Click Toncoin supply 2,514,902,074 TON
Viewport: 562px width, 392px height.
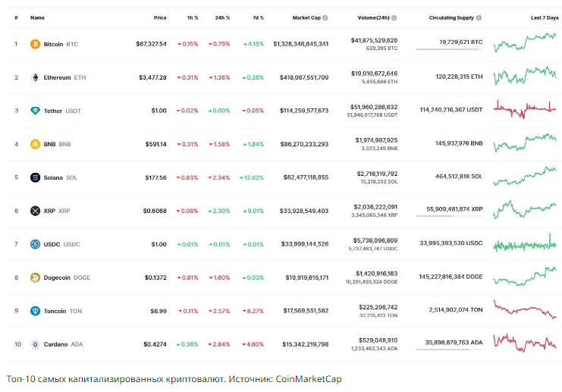coord(456,309)
